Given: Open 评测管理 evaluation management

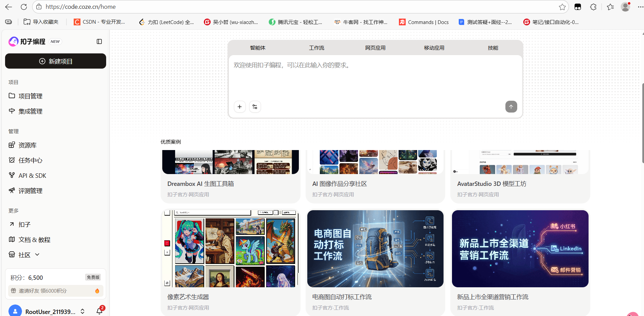Looking at the screenshot, I should coord(55,191).
